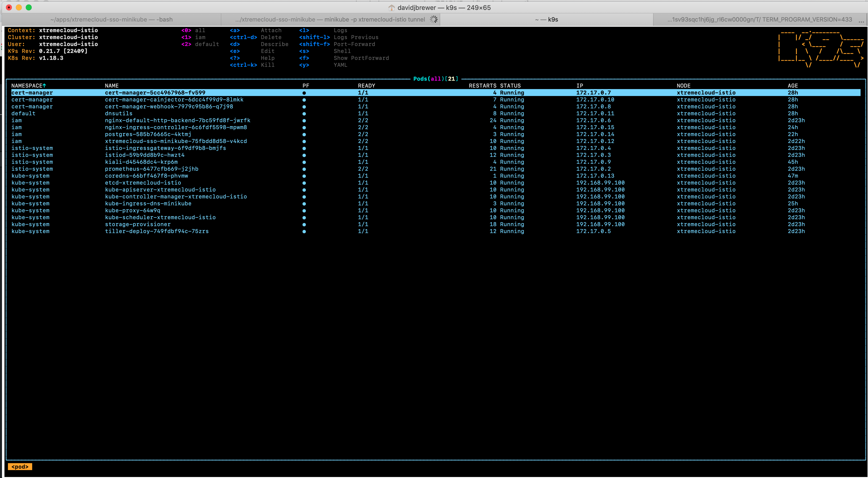This screenshot has width=868, height=478.
Task: Open the TERM_PROGRAM_VERSION=433 tab
Action: [x=760, y=20]
